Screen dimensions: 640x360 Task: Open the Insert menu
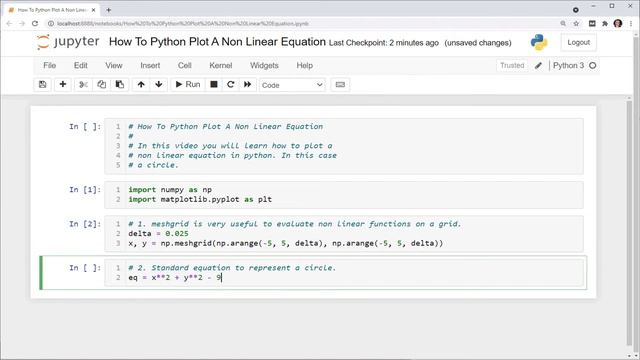pos(150,65)
